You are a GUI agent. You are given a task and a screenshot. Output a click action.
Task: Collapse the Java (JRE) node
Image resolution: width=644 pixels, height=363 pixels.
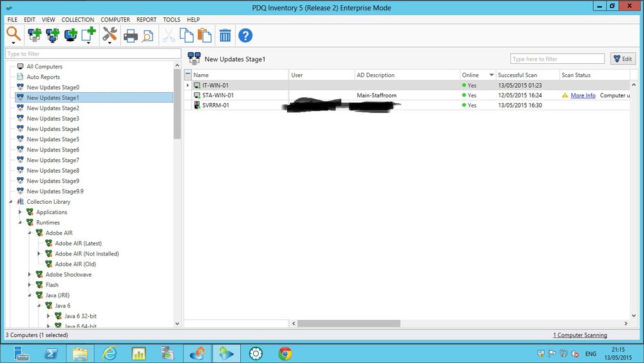tap(30, 295)
